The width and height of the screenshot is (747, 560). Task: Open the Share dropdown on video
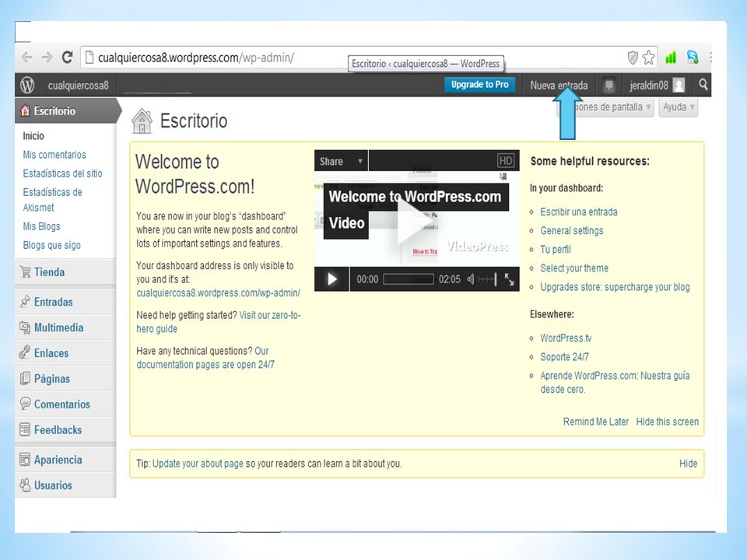click(x=341, y=161)
